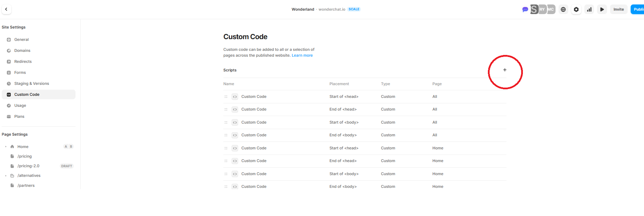This screenshot has height=216, width=644.
Task: Open the localization globe icon in the toolbar
Action: pyautogui.click(x=563, y=10)
